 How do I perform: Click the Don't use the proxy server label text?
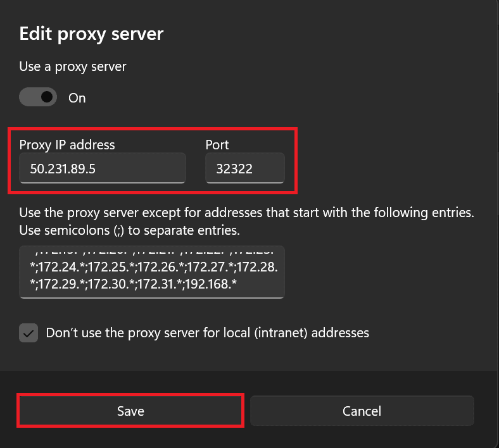[208, 333]
